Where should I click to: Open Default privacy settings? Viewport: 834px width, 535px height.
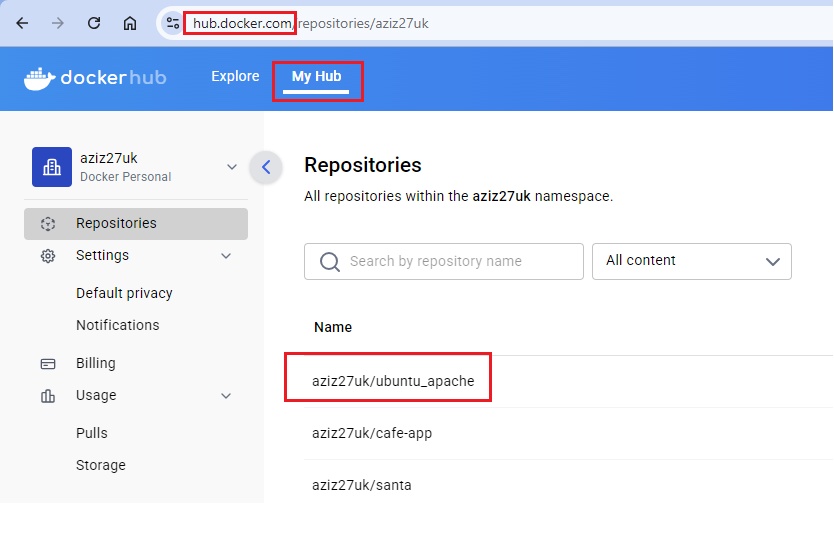(x=124, y=294)
